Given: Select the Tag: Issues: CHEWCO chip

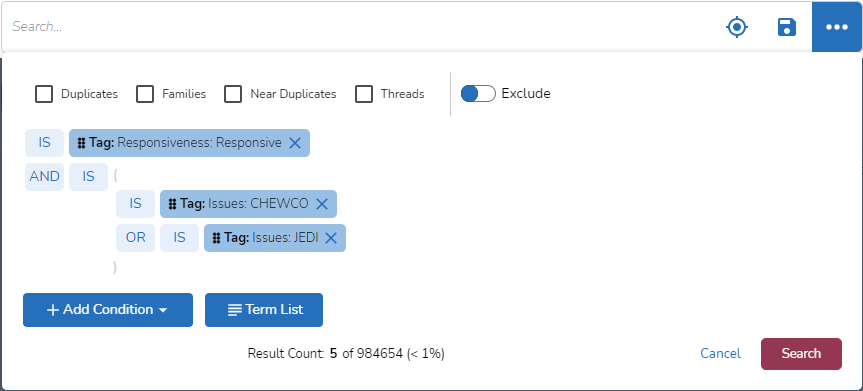Looking at the screenshot, I should click(x=248, y=204).
